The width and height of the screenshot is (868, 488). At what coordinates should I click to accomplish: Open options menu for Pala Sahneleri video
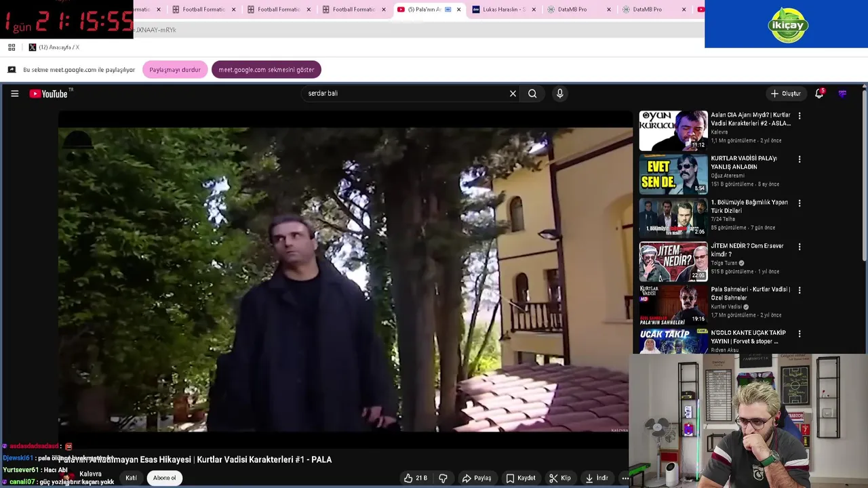pyautogui.click(x=800, y=290)
